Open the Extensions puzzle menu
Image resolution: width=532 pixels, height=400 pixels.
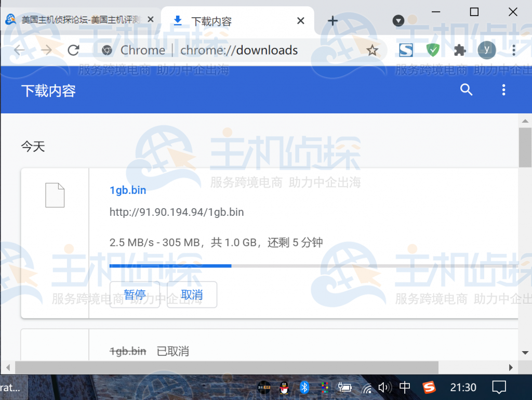point(460,50)
